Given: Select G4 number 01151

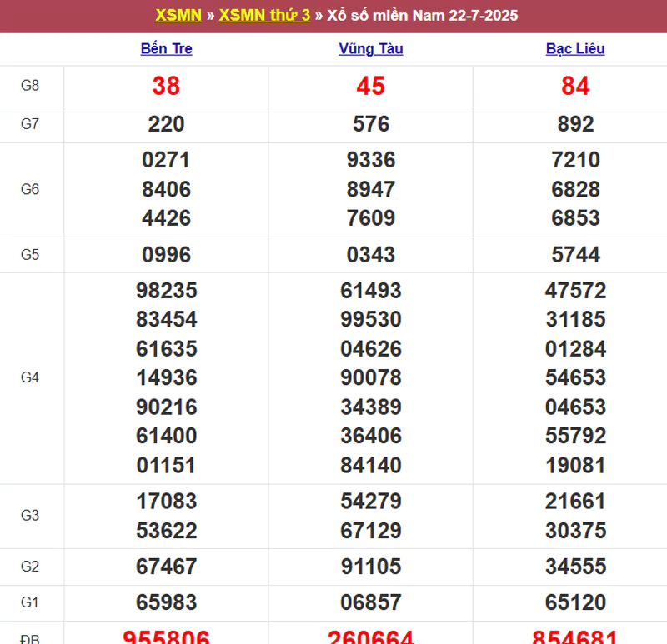Looking at the screenshot, I should coord(166,465).
